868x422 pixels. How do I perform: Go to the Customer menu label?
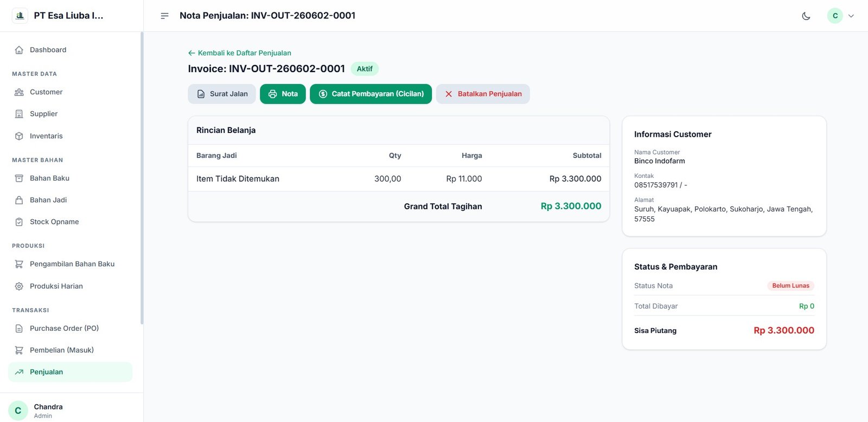click(46, 92)
